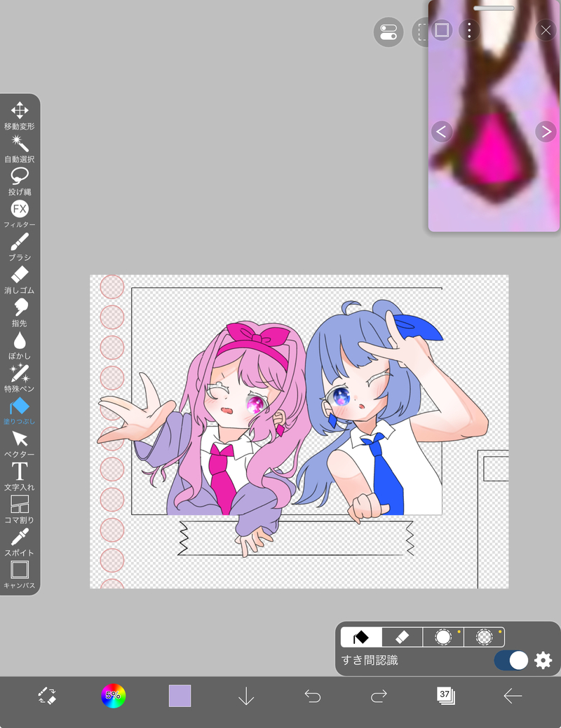
Task: Show next reference image with right chevron
Action: [x=546, y=132]
